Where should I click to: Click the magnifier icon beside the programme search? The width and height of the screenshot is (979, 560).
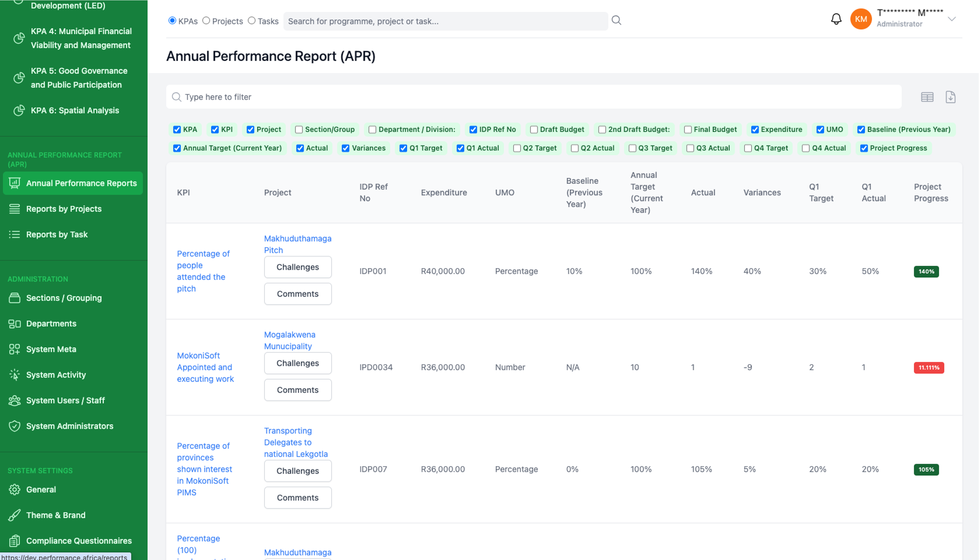click(616, 20)
